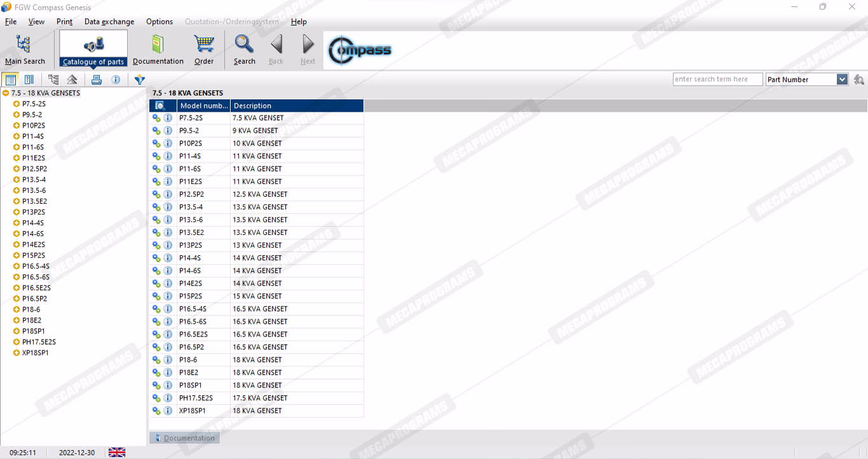The image size is (868, 459).
Task: Open the View menu
Action: coord(37,22)
